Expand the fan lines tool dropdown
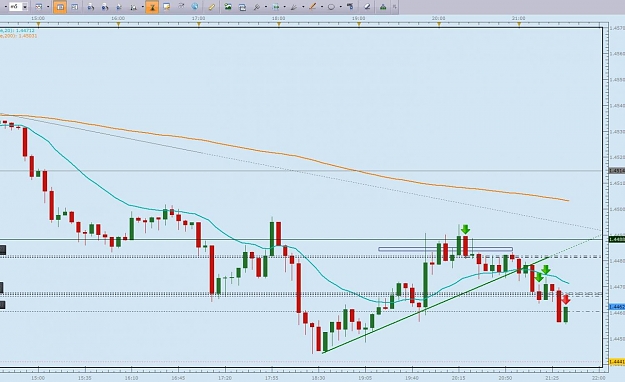 pyautogui.click(x=303, y=7)
